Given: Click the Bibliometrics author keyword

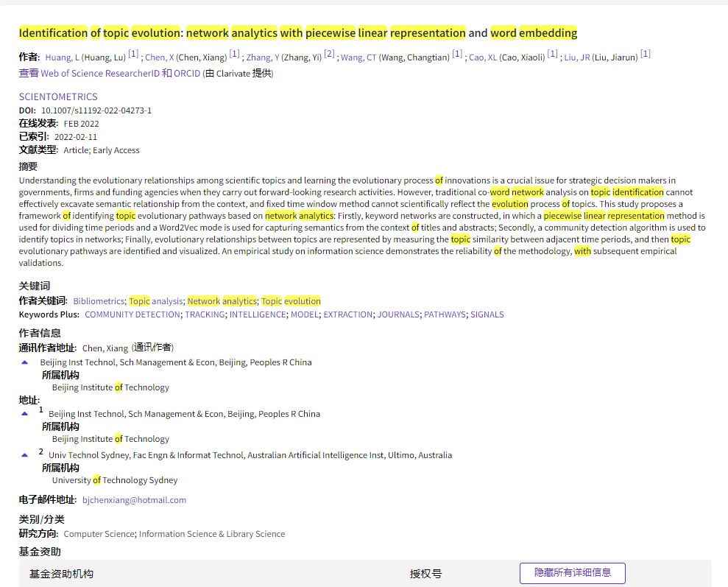Looking at the screenshot, I should 99,301.
